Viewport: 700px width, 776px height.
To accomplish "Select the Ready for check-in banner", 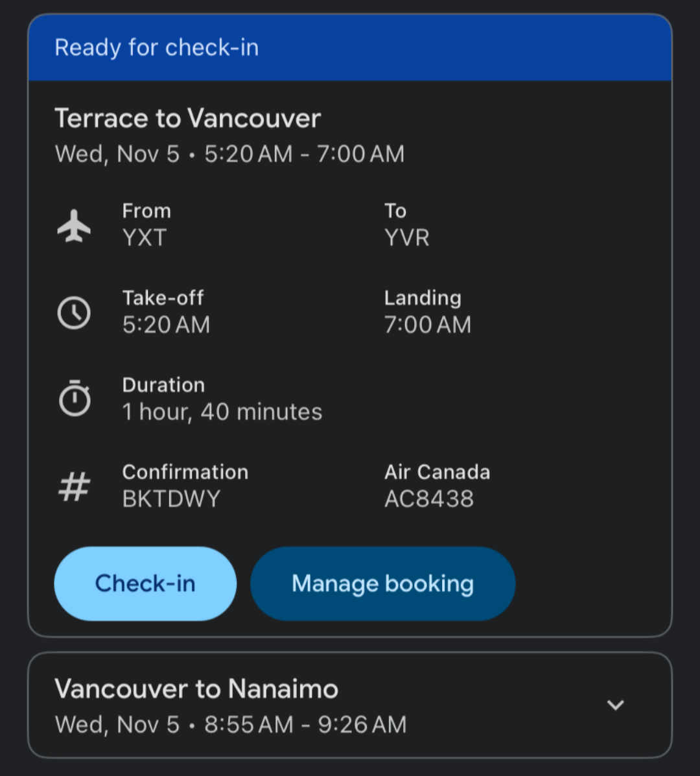I will click(x=350, y=47).
